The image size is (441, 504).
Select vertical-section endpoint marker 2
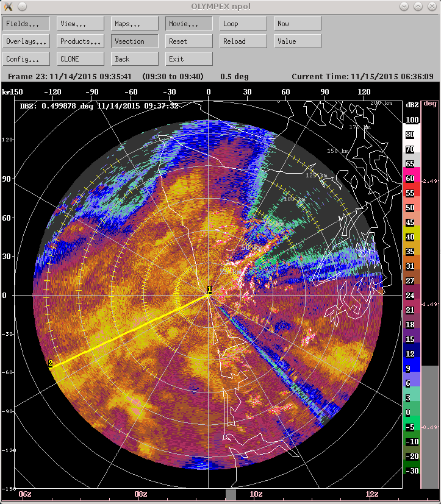coord(51,363)
